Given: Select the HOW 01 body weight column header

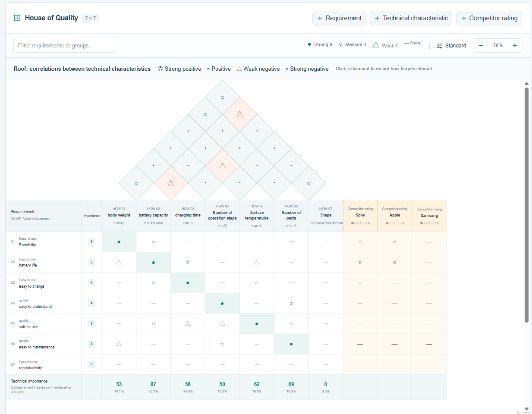Looking at the screenshot, I should 119,216.
